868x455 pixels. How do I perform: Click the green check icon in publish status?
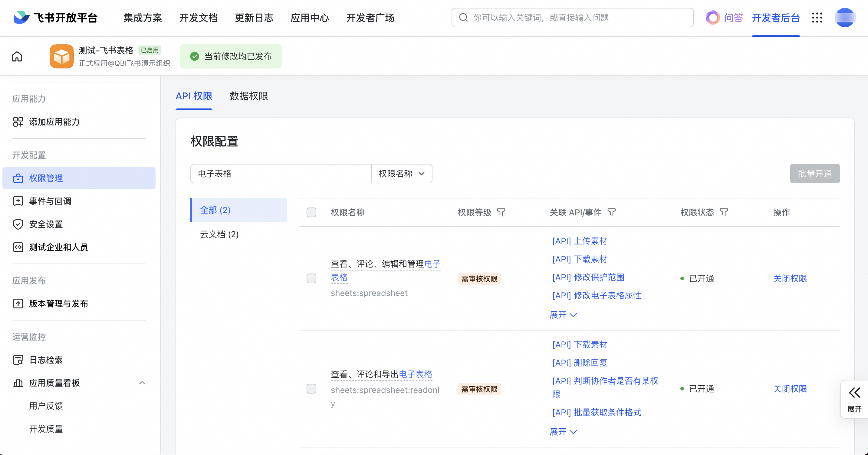(x=194, y=56)
